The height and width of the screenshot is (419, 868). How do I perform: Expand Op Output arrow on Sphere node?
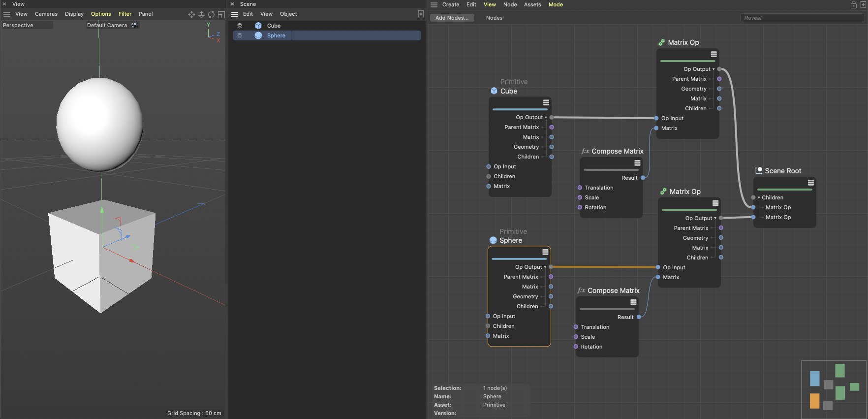tap(545, 267)
